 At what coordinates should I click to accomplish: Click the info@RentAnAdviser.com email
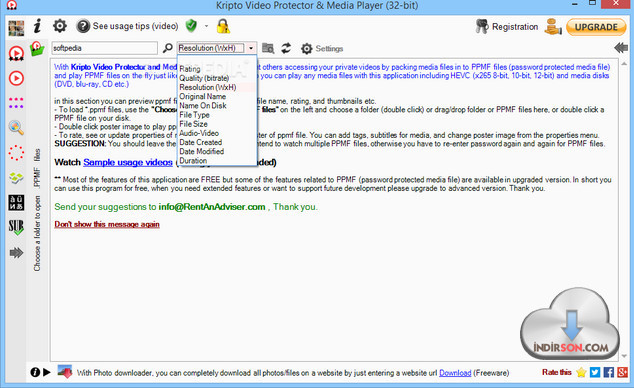tap(212, 207)
